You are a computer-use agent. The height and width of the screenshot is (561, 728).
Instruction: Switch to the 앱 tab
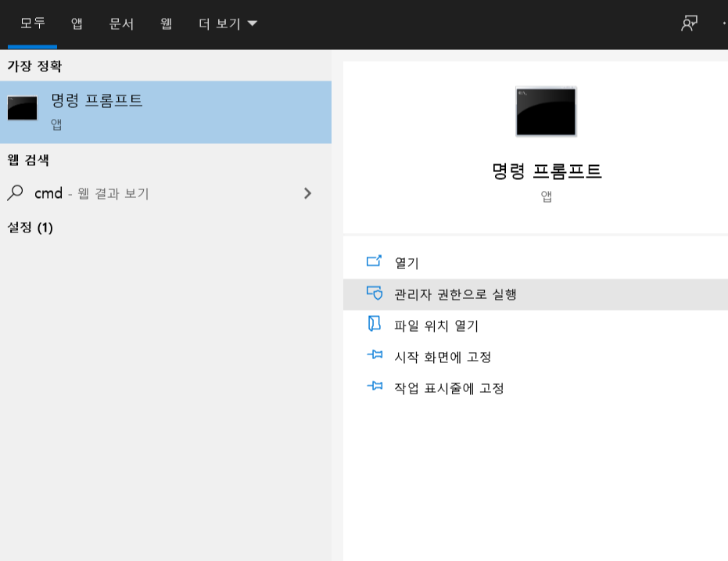click(x=75, y=23)
